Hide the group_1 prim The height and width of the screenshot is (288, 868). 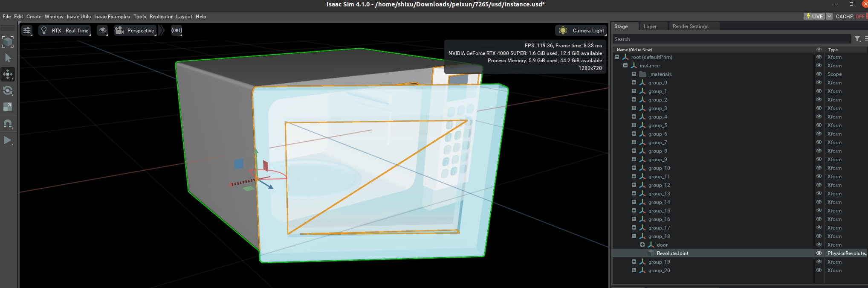click(x=819, y=91)
